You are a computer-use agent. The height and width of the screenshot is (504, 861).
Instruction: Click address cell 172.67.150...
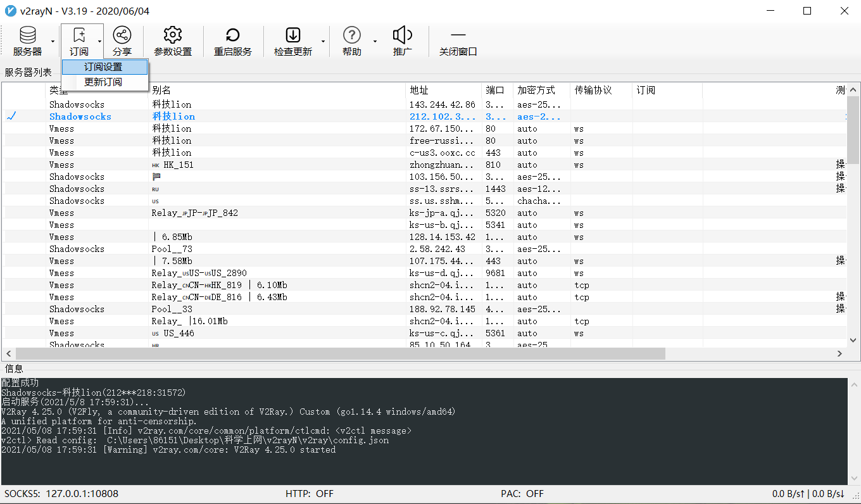[442, 129]
